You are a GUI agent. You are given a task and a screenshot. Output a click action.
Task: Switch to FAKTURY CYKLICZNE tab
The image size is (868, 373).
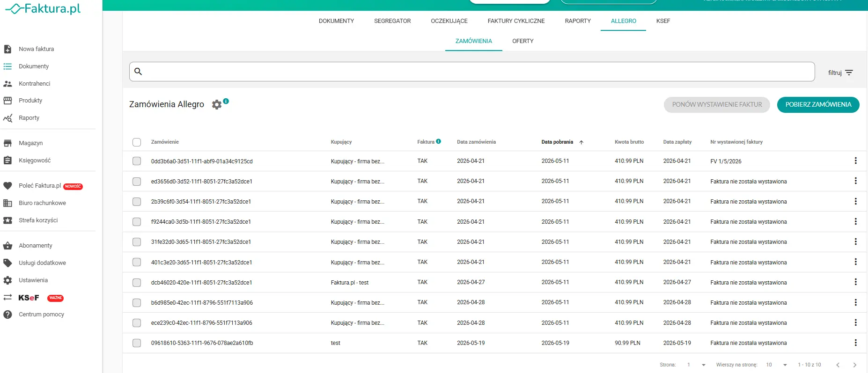pos(516,21)
